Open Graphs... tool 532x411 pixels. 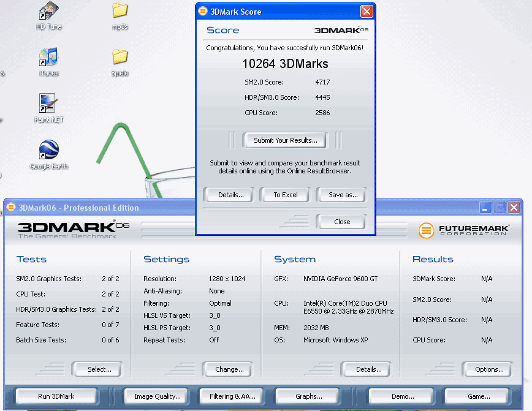tap(308, 396)
